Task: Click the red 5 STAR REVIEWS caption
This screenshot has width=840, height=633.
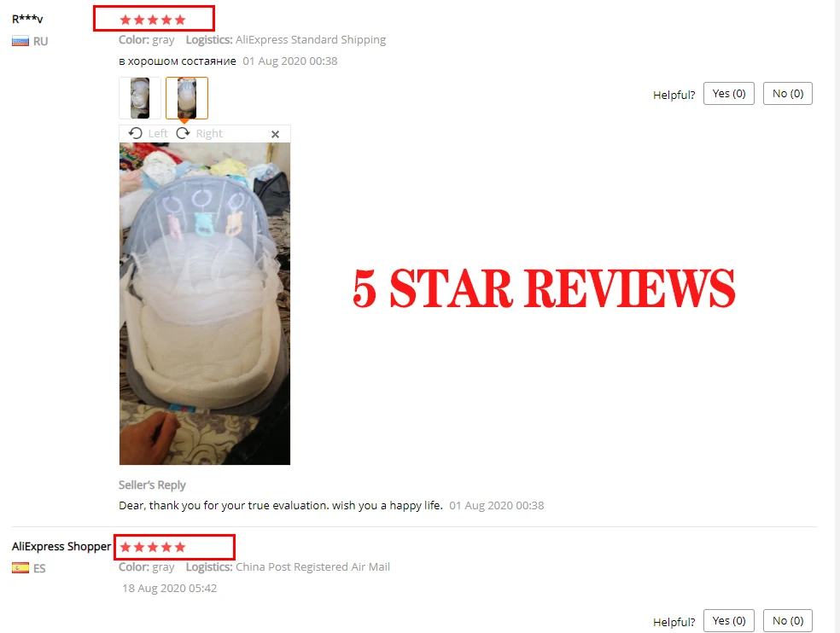Action: click(x=544, y=288)
